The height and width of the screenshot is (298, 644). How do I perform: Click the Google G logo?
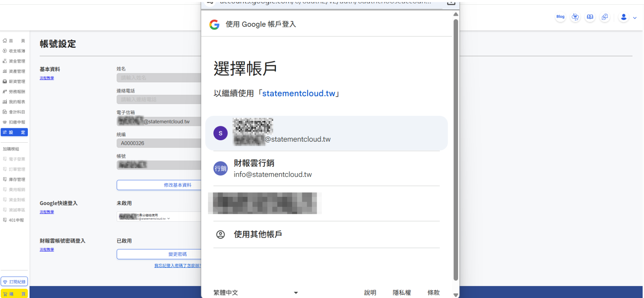coord(214,24)
